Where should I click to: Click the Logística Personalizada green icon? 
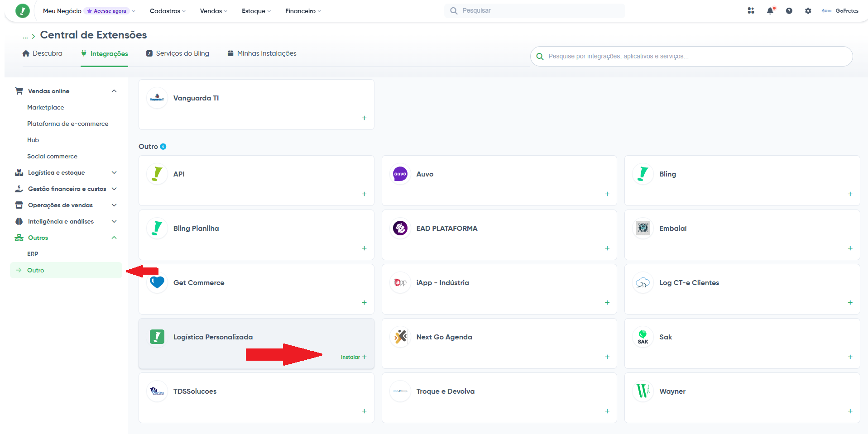click(x=157, y=337)
